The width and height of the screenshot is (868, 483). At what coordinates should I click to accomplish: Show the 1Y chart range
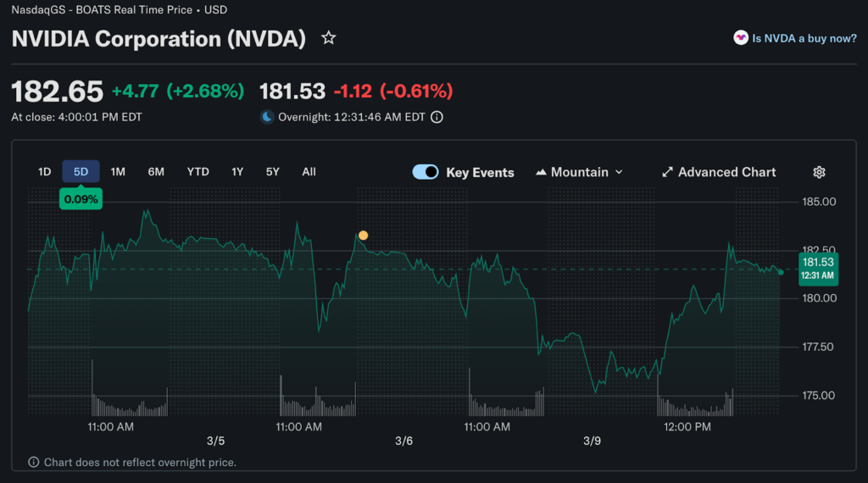point(237,172)
